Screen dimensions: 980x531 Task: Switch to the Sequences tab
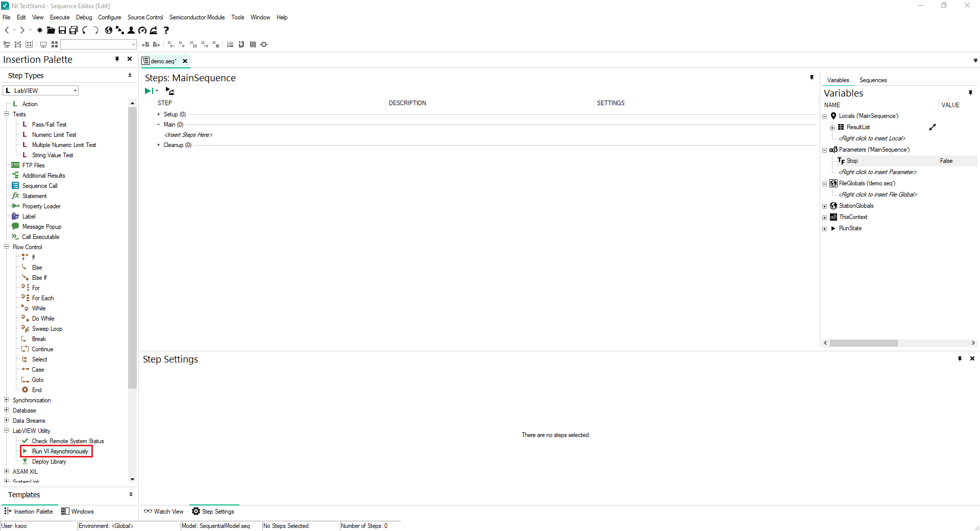click(873, 80)
